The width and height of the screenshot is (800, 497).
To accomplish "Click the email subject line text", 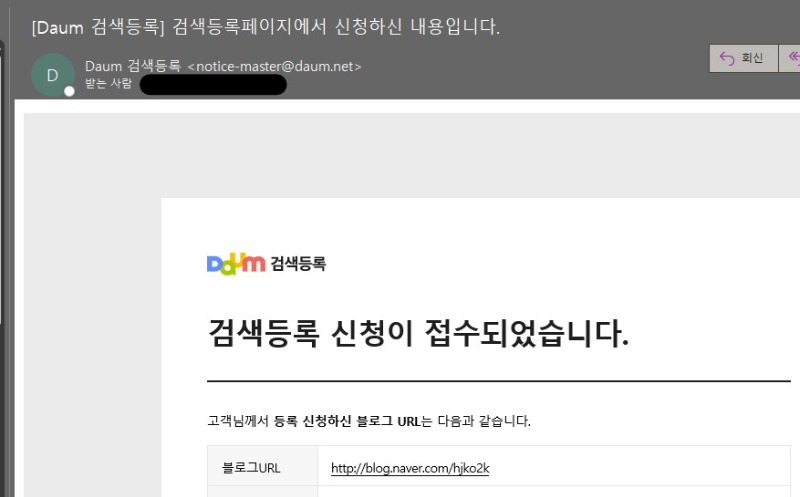I will (x=265, y=27).
